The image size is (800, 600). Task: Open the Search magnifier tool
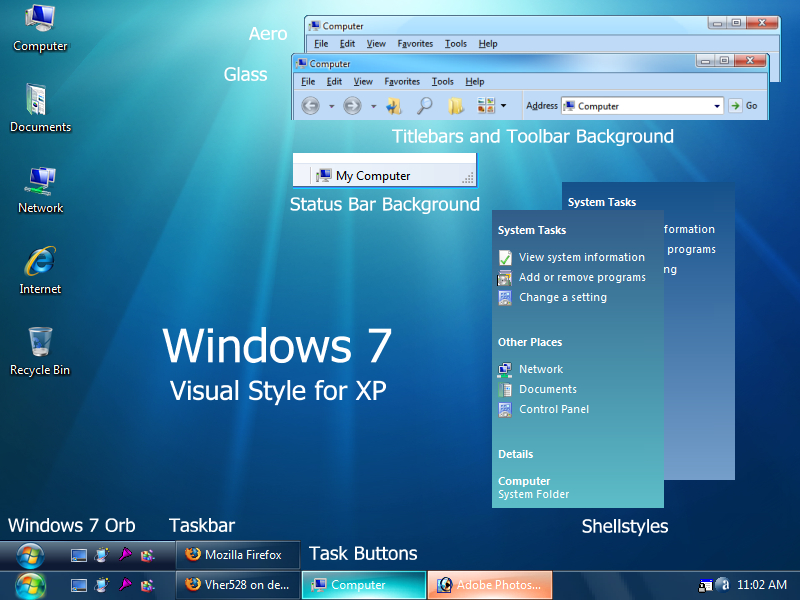click(424, 106)
